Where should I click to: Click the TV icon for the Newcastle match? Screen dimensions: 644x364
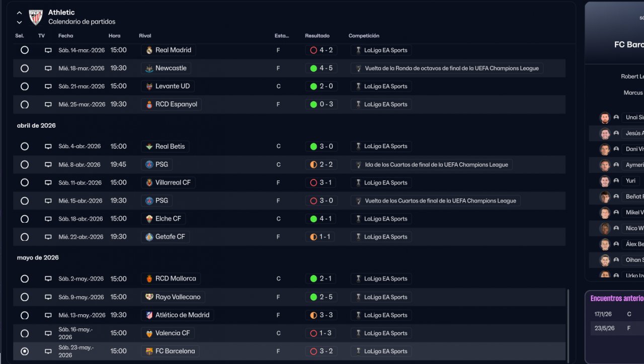(x=48, y=68)
